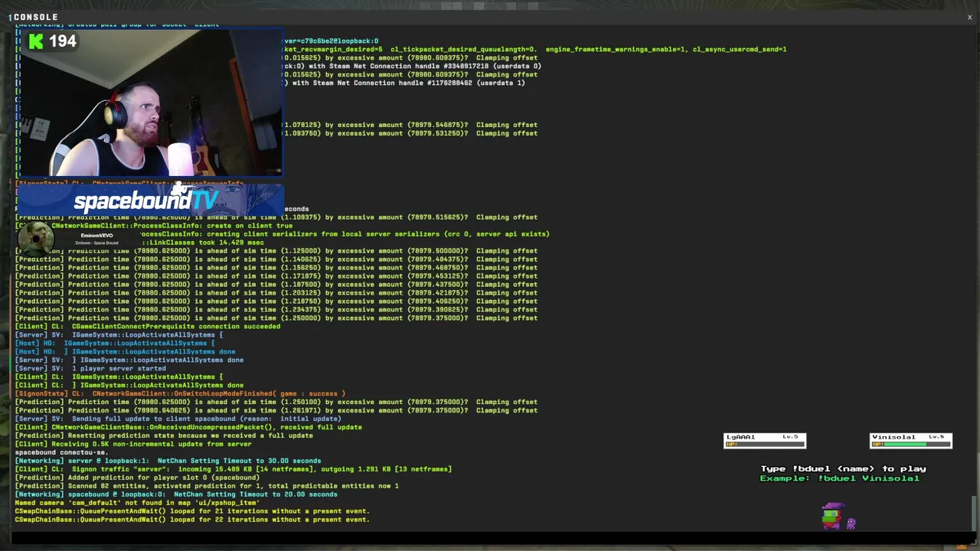Click 'Steam Net Connection handle #3348917218' line
The image size is (980, 551).
point(413,67)
